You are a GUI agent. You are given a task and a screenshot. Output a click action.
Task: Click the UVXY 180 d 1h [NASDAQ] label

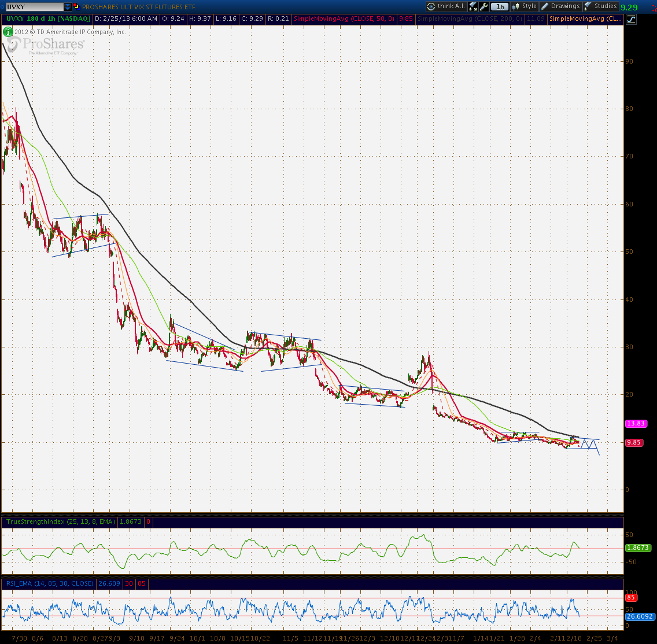point(48,19)
